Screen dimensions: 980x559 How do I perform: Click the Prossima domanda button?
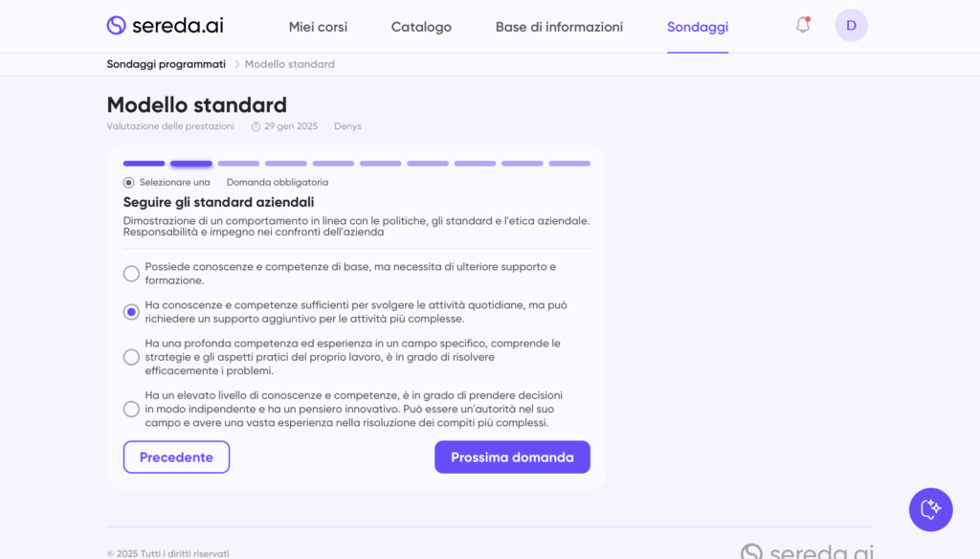[512, 458]
